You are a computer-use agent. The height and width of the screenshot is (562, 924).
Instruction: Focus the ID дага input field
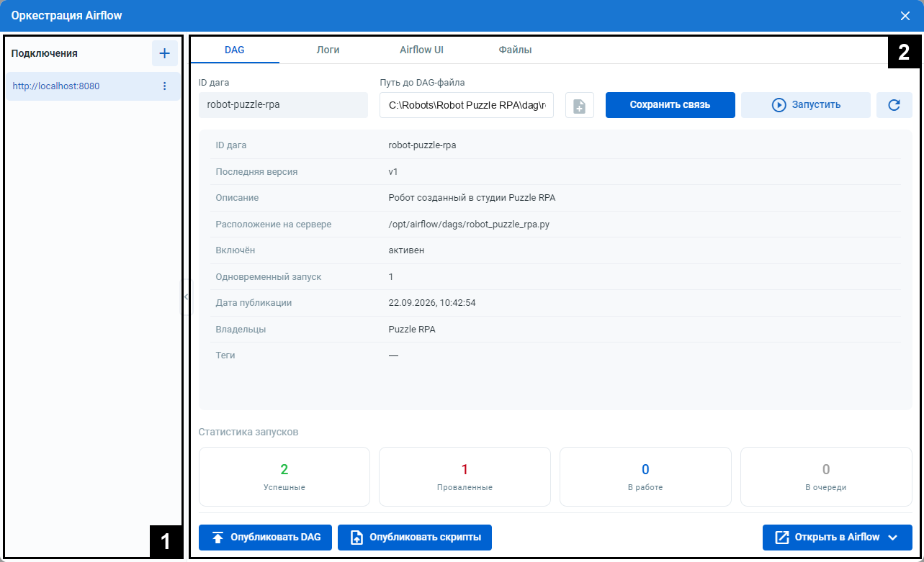pos(283,105)
